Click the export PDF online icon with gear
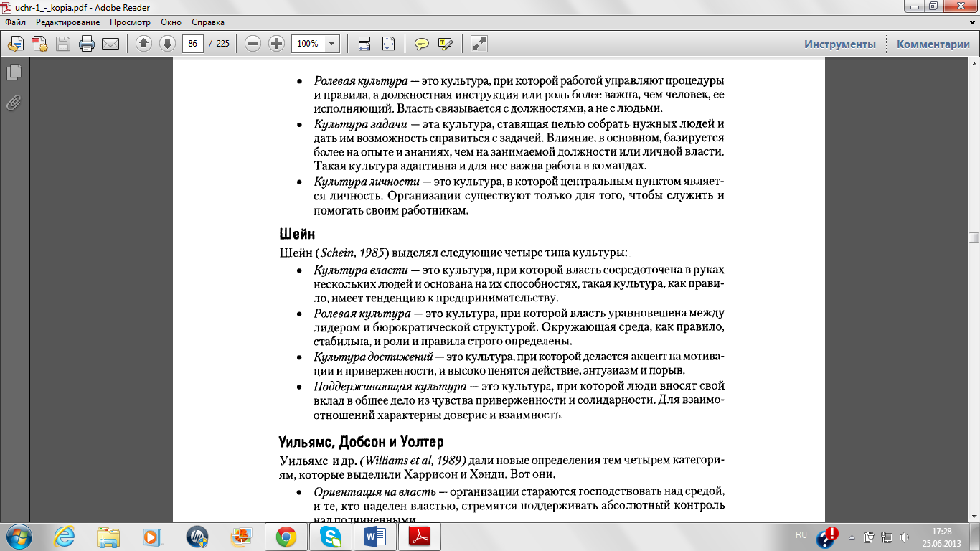The height and width of the screenshot is (551, 980). pyautogui.click(x=39, y=44)
